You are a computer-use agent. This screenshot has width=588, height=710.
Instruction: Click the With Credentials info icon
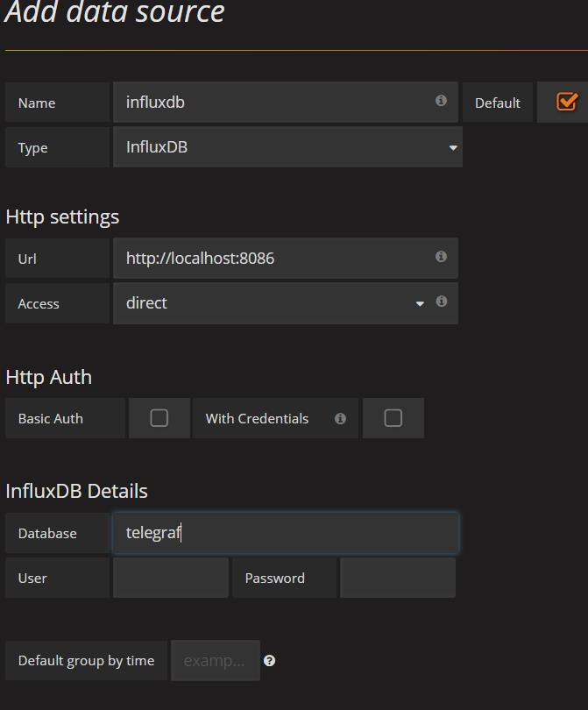(340, 419)
